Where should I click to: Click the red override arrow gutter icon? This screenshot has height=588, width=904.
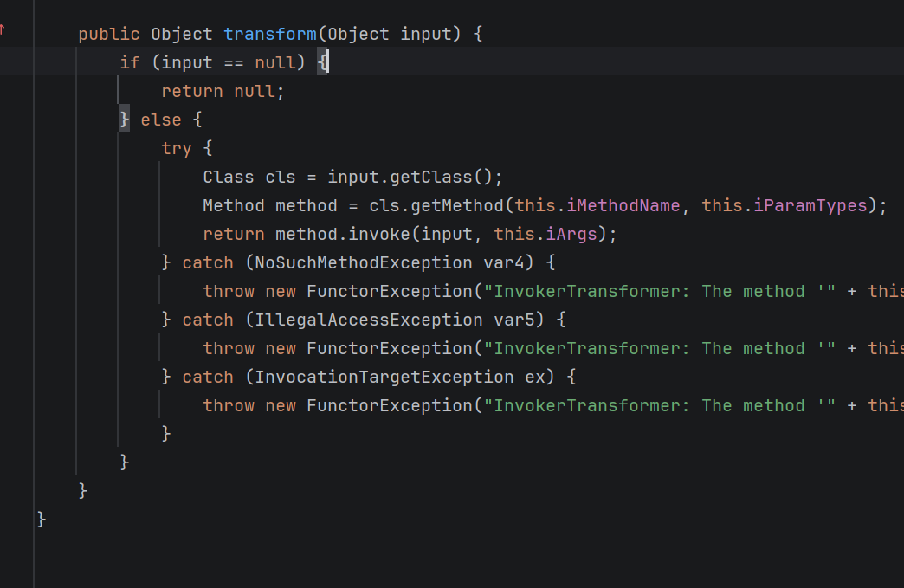point(3,30)
